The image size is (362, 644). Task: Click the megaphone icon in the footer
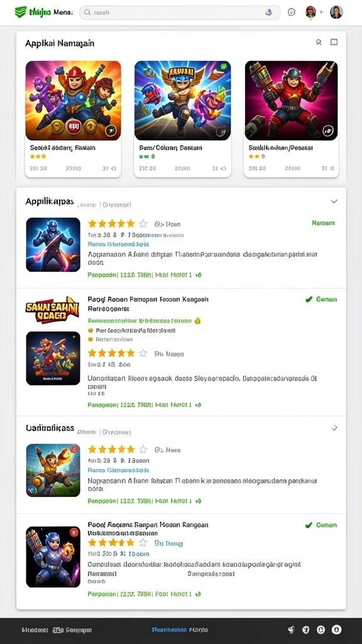pos(292,630)
